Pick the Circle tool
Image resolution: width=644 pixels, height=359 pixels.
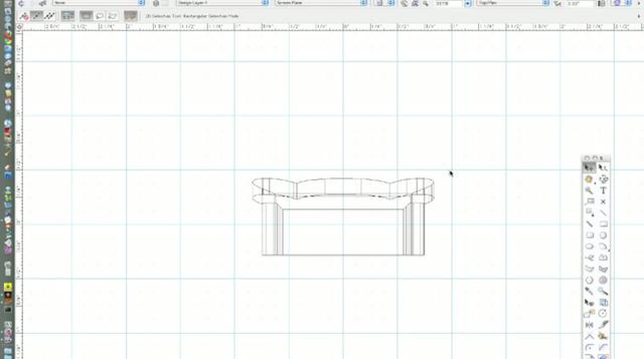click(603, 235)
